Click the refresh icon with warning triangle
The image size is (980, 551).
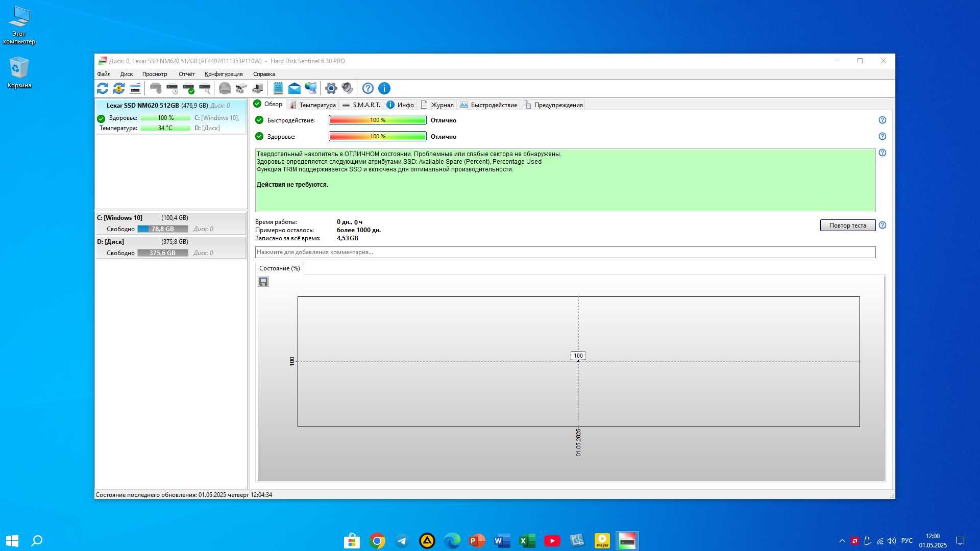point(119,88)
